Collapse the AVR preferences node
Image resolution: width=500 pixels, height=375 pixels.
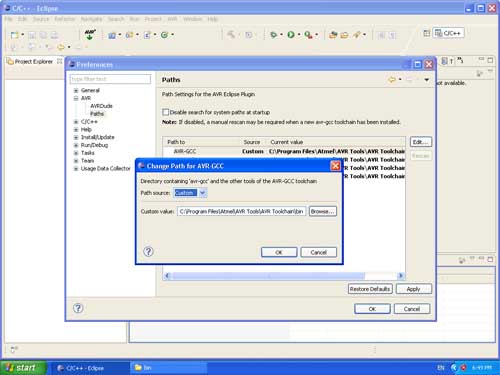pos(76,98)
